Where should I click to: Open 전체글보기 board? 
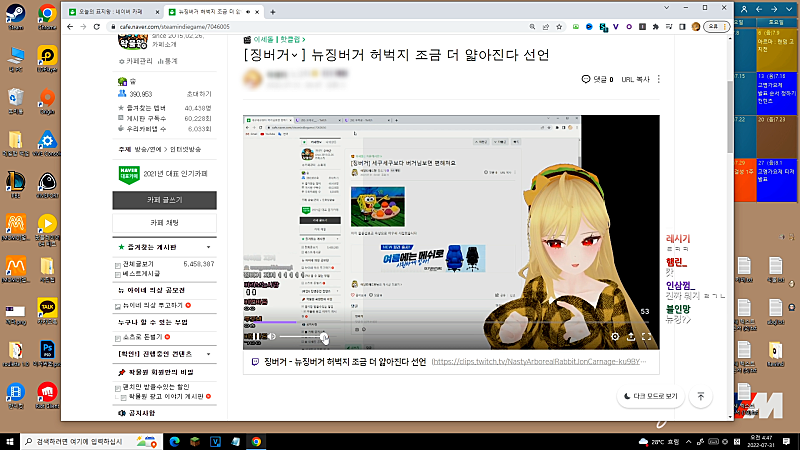point(138,264)
